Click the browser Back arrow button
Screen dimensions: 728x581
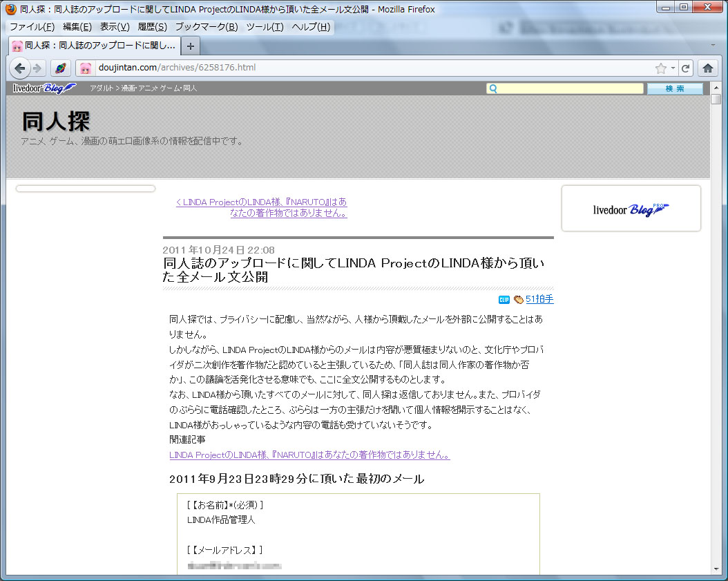(20, 68)
